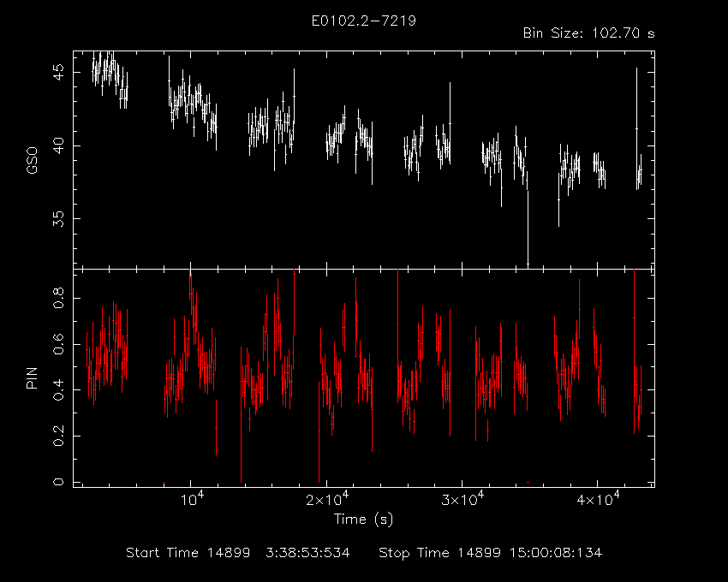Click the Time (s) axis label

coord(363,519)
